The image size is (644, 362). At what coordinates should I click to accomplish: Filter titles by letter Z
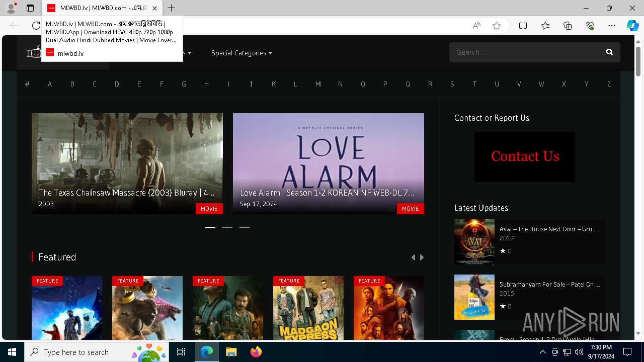coord(609,84)
